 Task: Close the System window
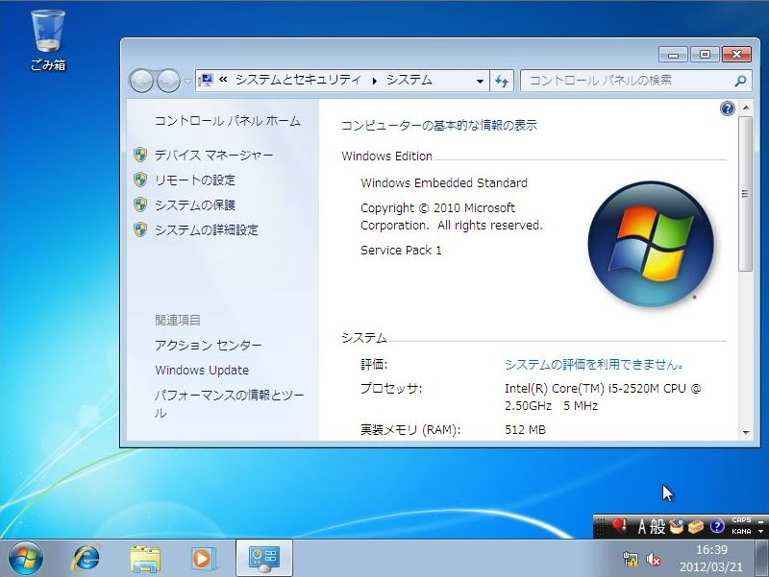(x=737, y=54)
